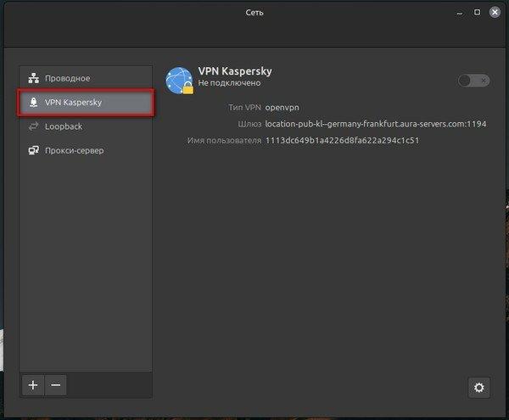Image resolution: width=509 pixels, height=420 pixels.
Task: Click the Loopback arrows icon
Action: (x=33, y=126)
